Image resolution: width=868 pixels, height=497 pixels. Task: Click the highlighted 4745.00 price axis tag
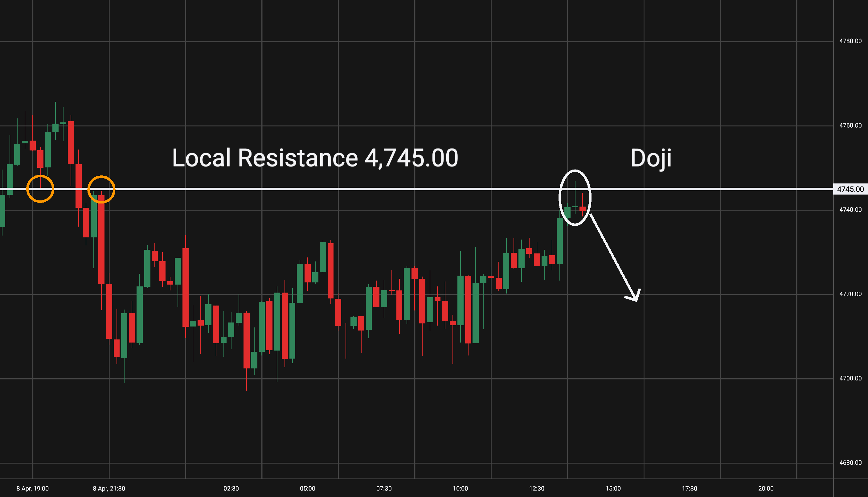tap(850, 189)
